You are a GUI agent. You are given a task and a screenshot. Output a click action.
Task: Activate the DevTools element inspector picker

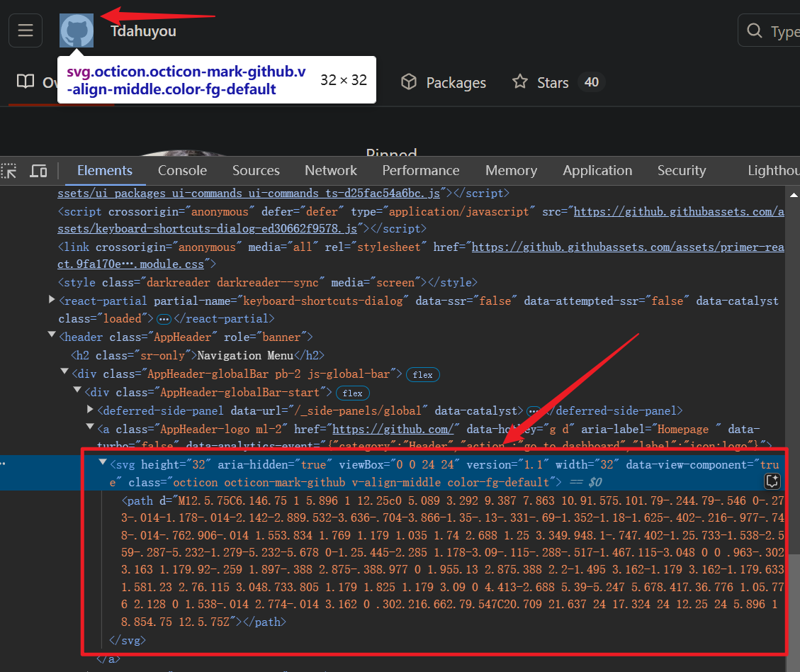pos(9,171)
